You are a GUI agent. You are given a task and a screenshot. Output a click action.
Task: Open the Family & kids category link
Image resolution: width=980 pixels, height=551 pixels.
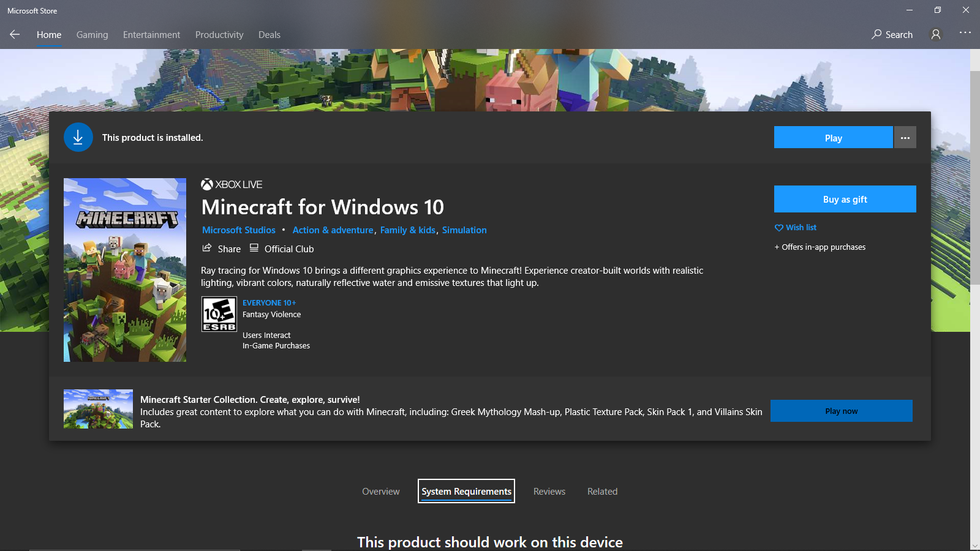tap(408, 230)
